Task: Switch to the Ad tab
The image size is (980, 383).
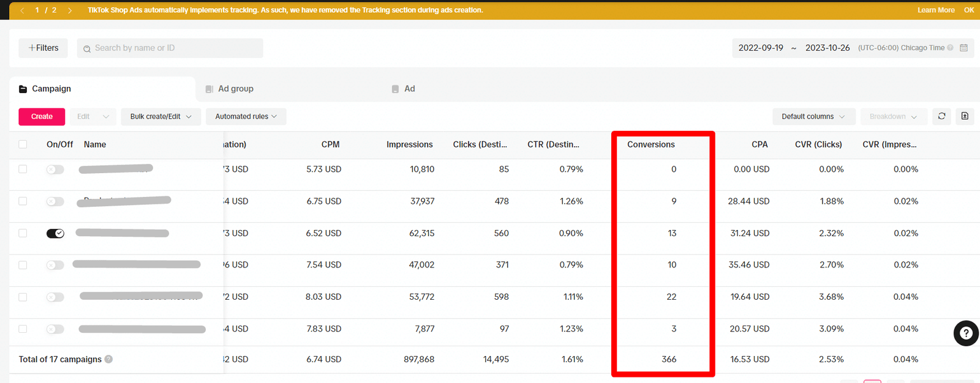Action: click(x=410, y=89)
